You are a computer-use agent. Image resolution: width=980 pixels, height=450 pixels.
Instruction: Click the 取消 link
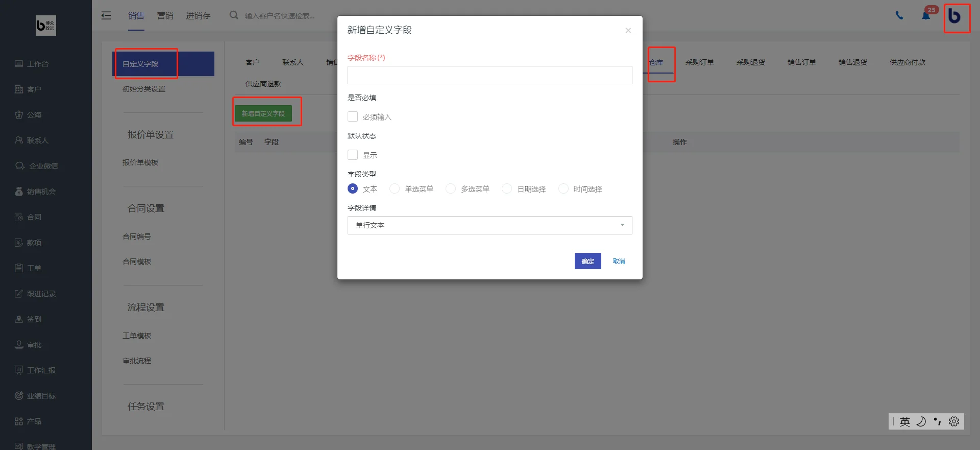[619, 261]
